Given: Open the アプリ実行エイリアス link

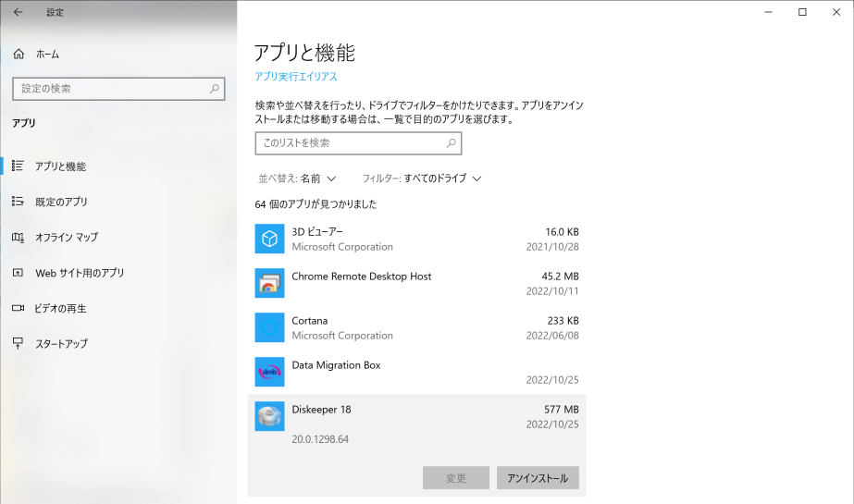Looking at the screenshot, I should coord(296,77).
